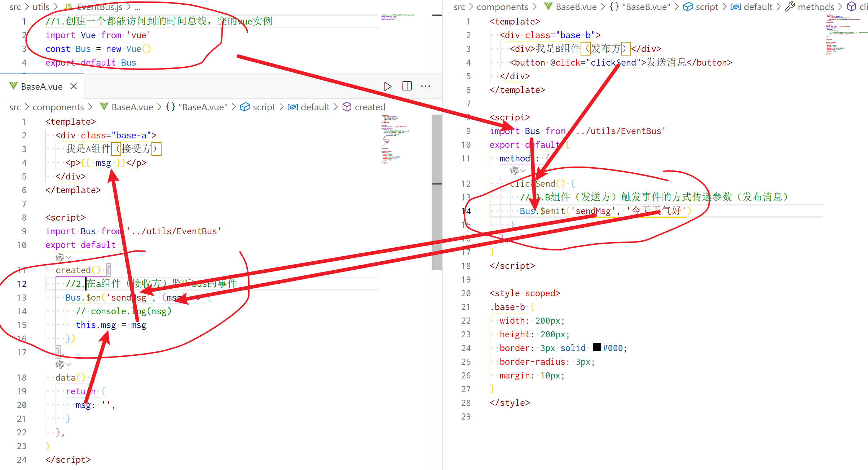Click the code lens icon above data()

60,365
